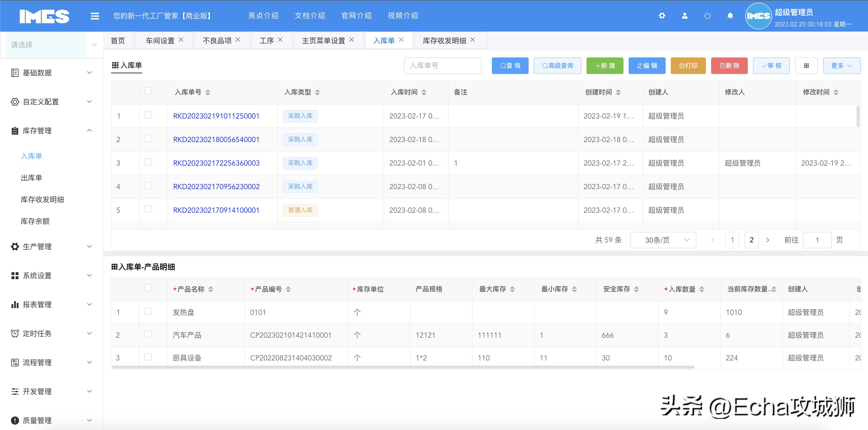Open inbound order RKD202302191011250001

tap(216, 116)
